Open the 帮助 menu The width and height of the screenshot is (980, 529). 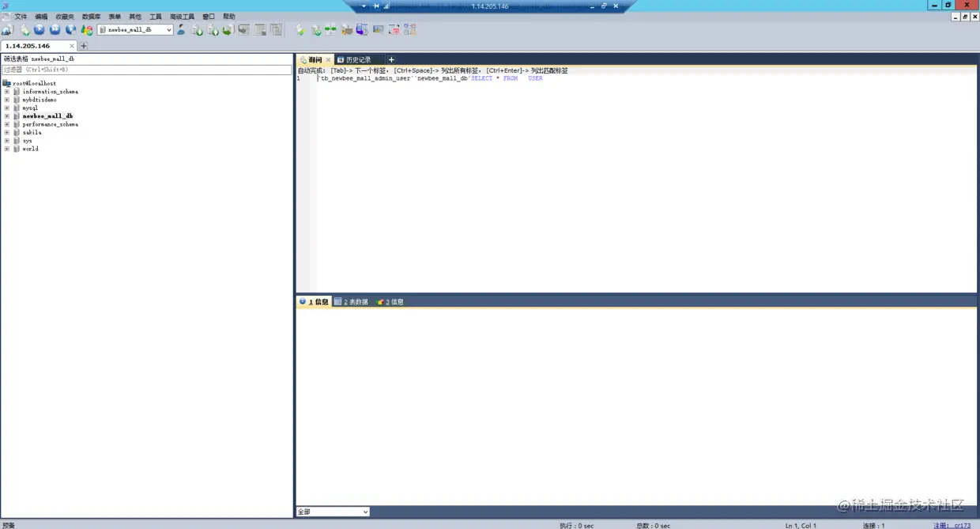coord(229,16)
